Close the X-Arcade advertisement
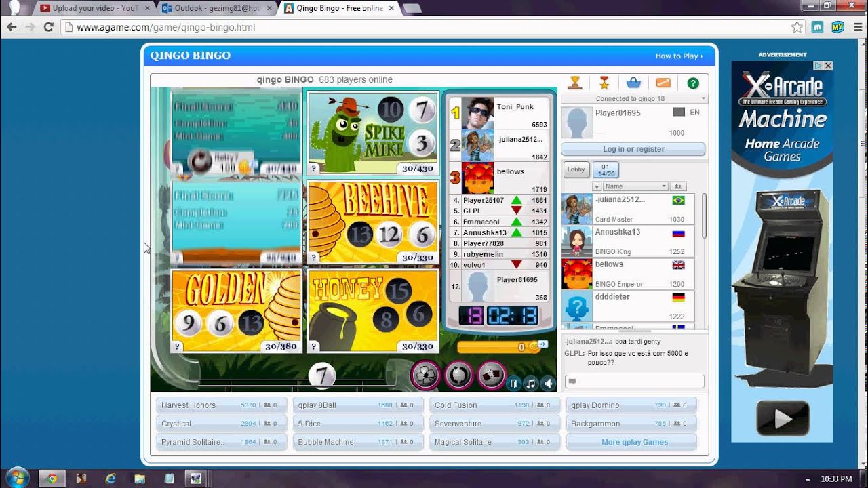 click(828, 66)
